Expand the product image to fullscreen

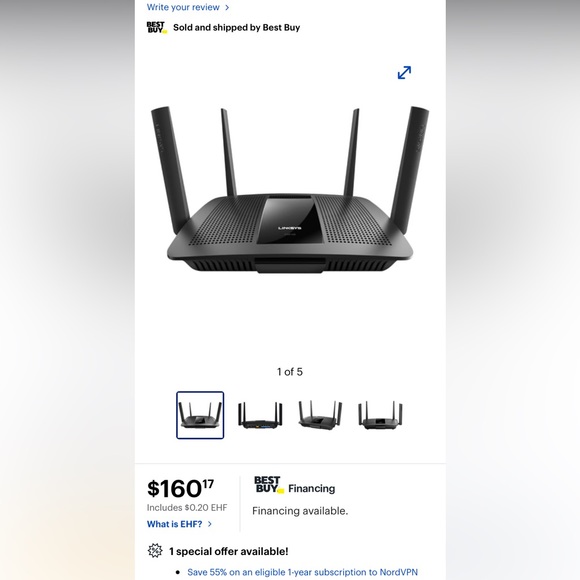(x=404, y=72)
